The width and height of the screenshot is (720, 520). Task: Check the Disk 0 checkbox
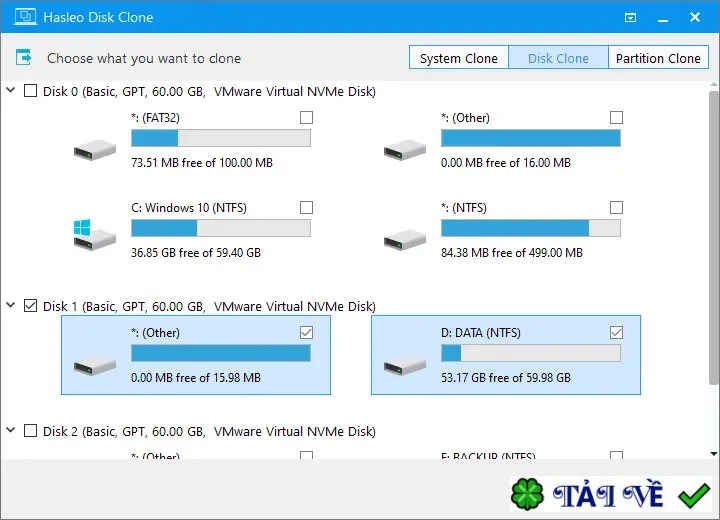(x=30, y=90)
